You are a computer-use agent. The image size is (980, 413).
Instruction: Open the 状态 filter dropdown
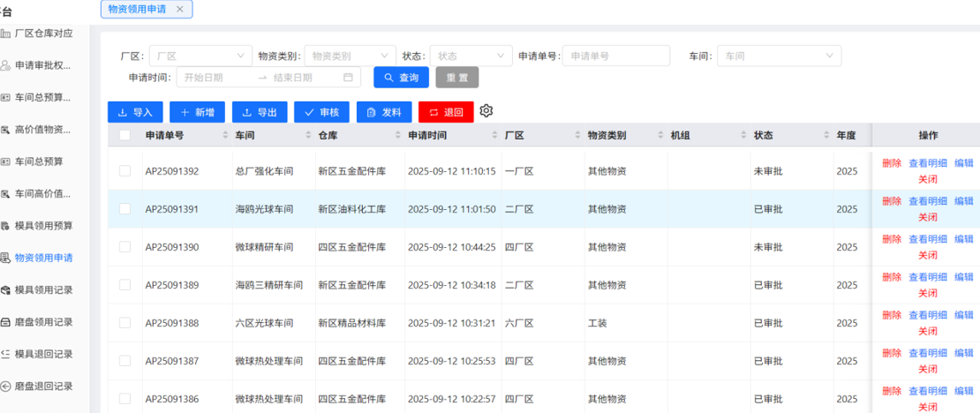tap(471, 56)
